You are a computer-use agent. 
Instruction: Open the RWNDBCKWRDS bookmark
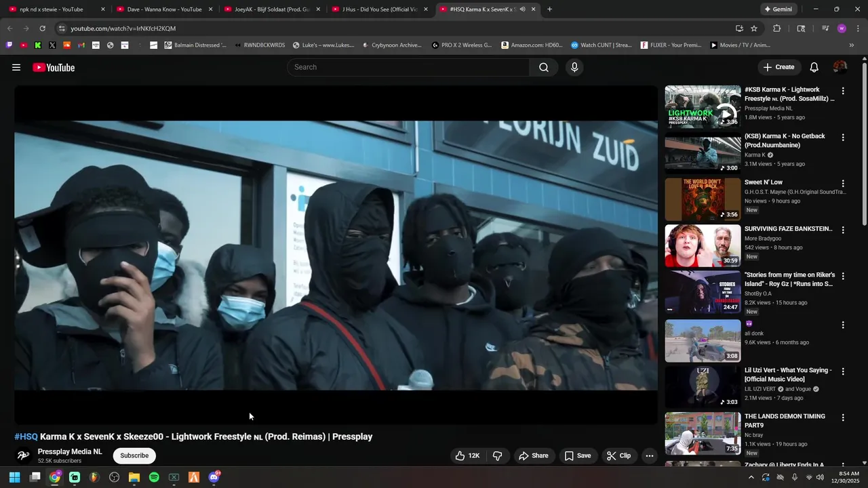pyautogui.click(x=260, y=45)
